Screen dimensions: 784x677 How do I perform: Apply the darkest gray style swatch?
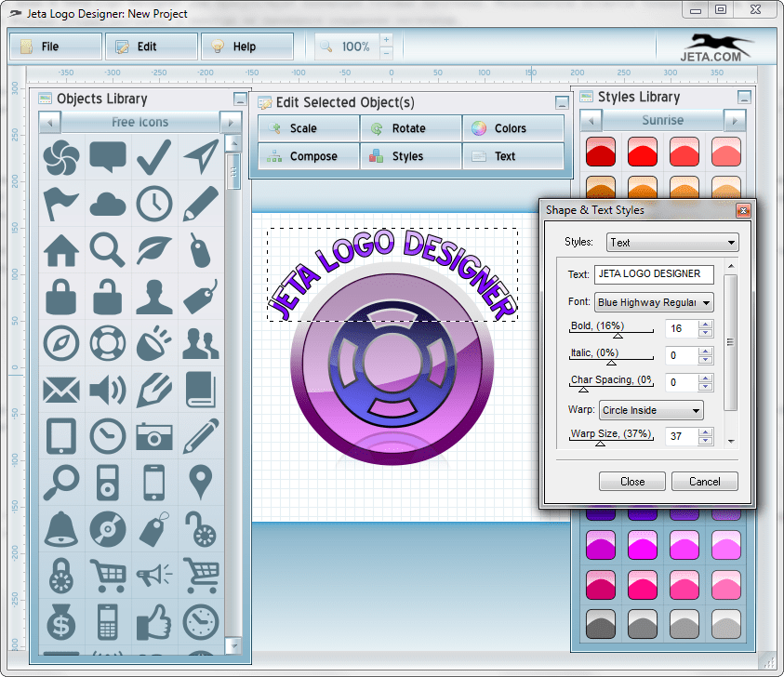[601, 623]
